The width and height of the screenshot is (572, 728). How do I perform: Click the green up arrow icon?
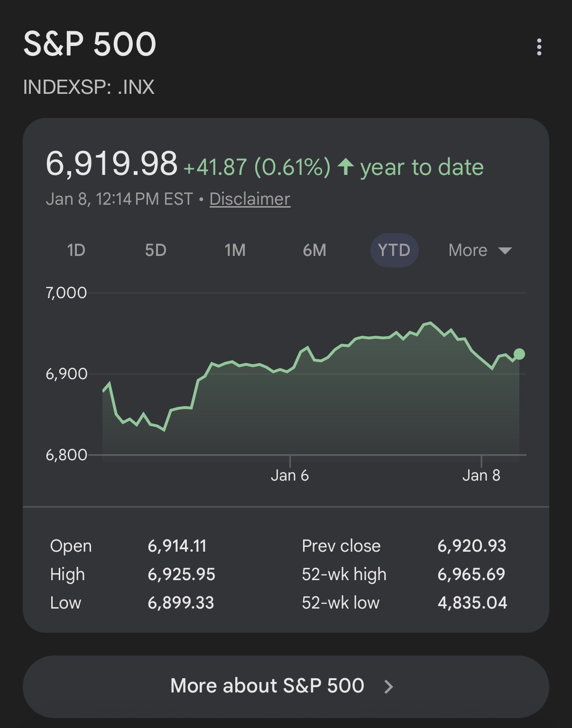click(x=346, y=167)
